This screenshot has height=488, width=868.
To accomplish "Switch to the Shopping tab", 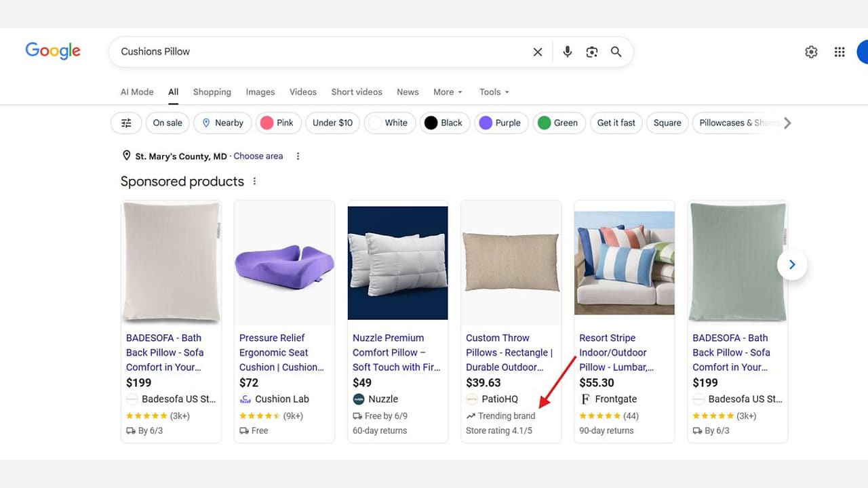I will (x=212, y=91).
